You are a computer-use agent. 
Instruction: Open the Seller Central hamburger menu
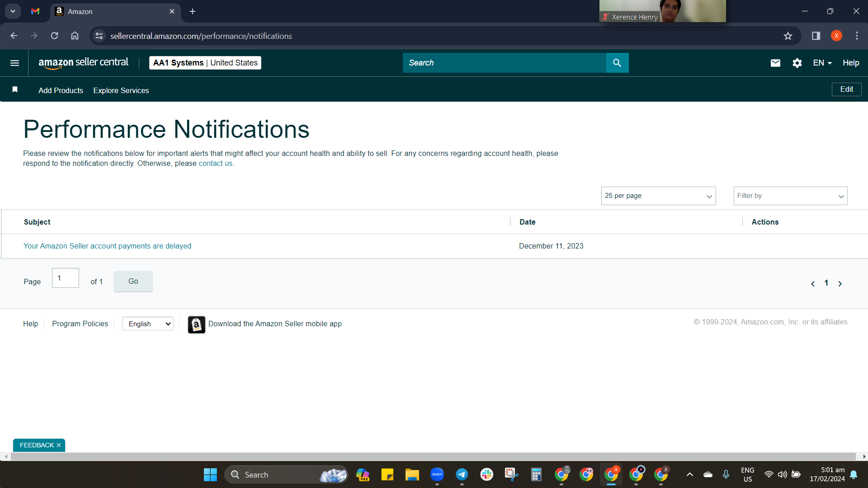click(x=14, y=63)
